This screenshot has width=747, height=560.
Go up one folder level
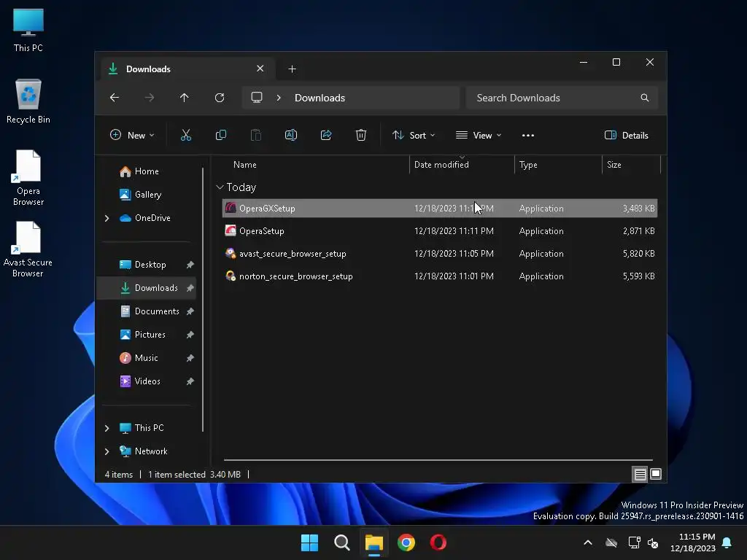point(185,98)
